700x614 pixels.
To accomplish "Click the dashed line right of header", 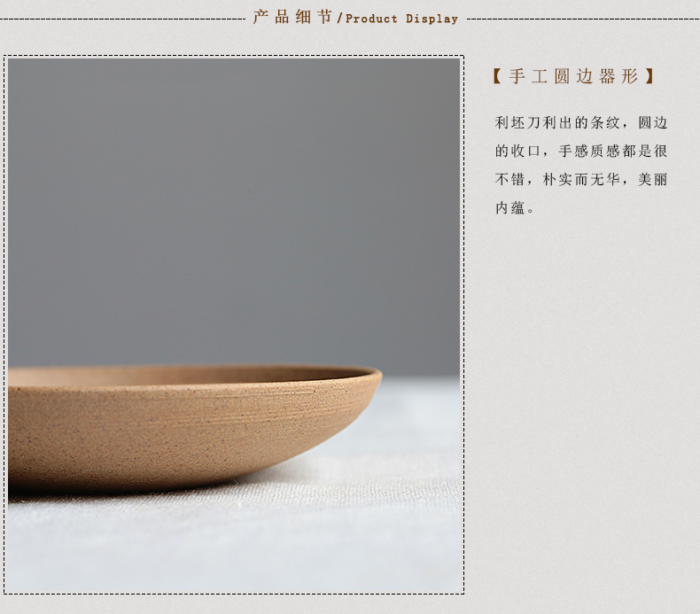I will [583, 19].
